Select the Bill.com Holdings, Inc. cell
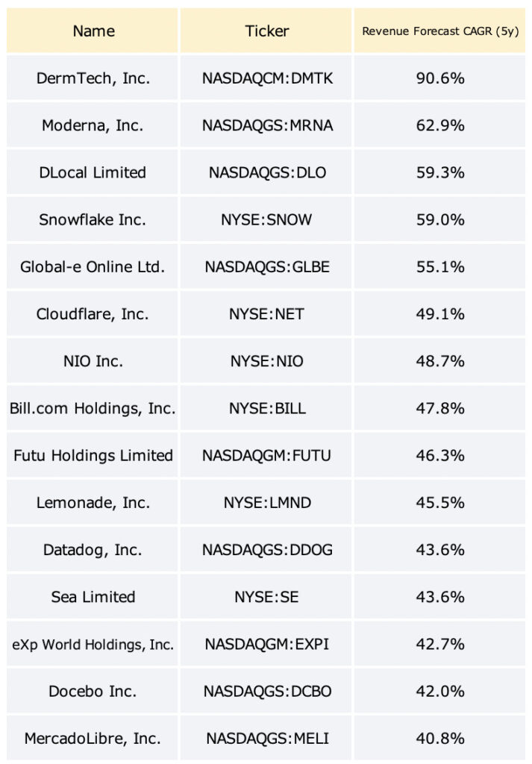Image resolution: width=532 pixels, height=764 pixels. [93, 408]
